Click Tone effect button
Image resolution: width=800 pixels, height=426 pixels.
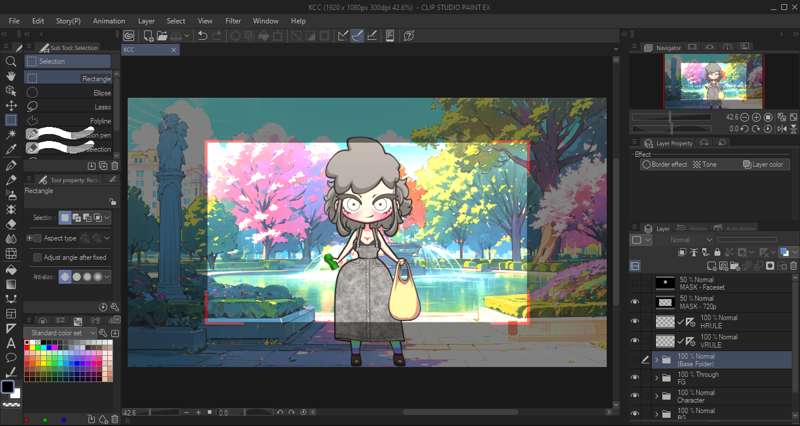(705, 165)
